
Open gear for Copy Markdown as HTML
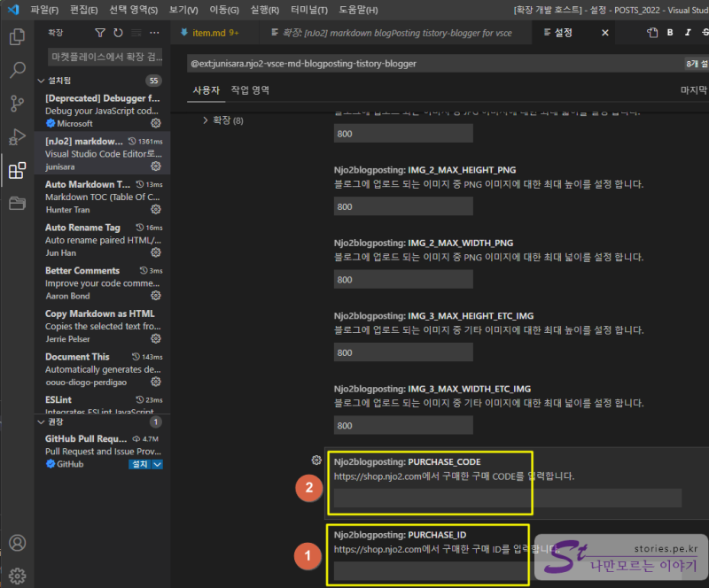156,338
